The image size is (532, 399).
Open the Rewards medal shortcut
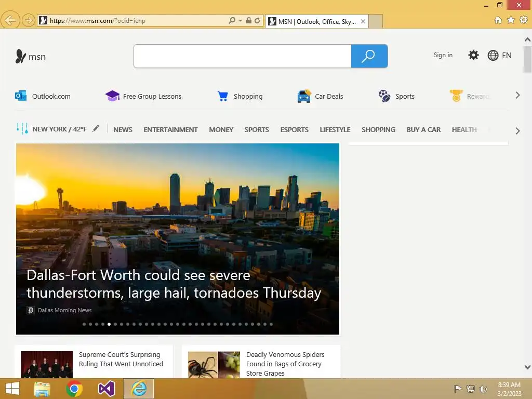(469, 96)
